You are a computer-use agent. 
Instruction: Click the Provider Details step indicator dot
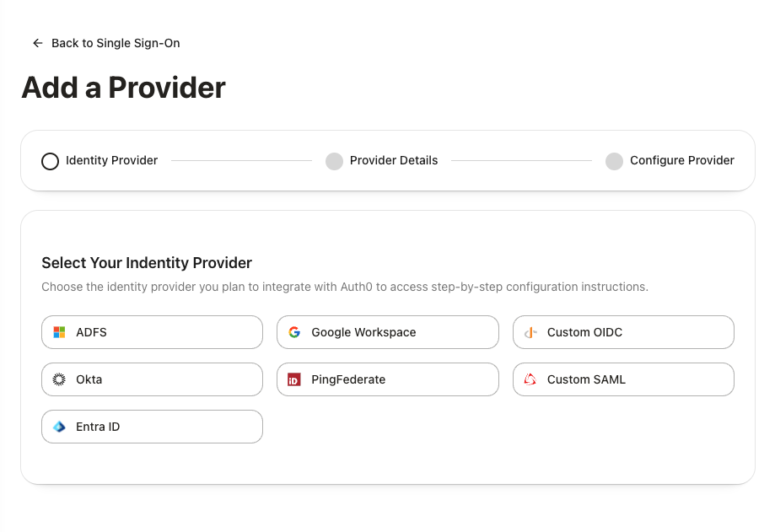pos(334,160)
